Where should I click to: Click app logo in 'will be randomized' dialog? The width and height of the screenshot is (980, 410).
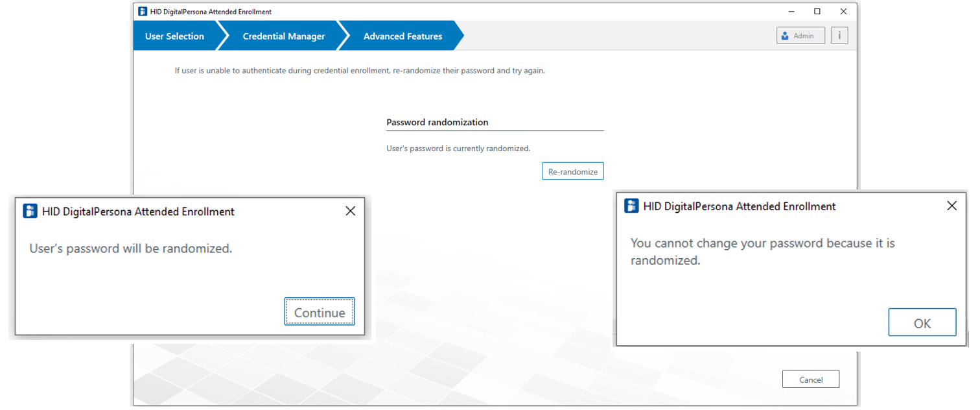click(30, 211)
